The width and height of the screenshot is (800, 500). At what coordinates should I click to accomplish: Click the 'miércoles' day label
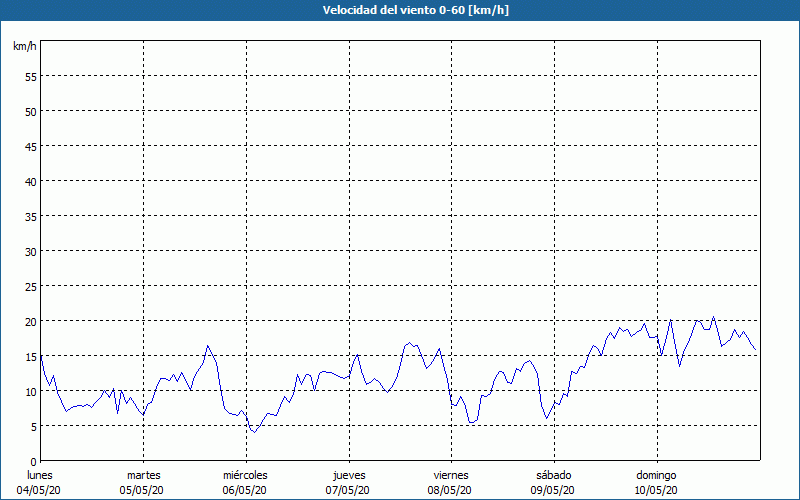[245, 475]
